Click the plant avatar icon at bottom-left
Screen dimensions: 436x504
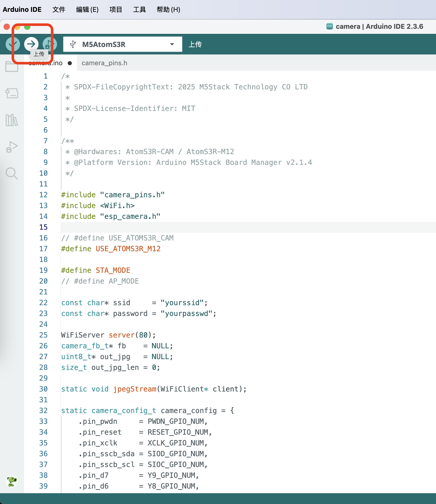pyautogui.click(x=12, y=481)
